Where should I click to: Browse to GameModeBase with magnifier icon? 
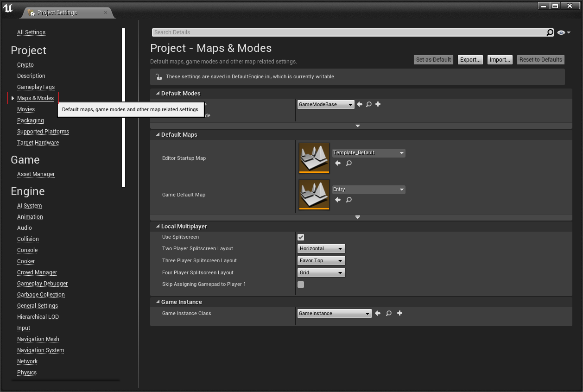[369, 105]
